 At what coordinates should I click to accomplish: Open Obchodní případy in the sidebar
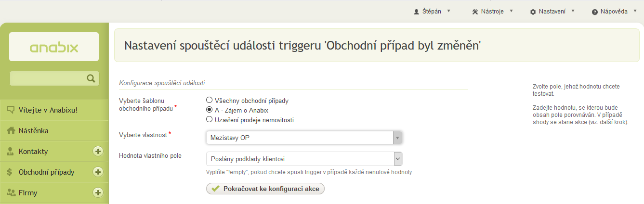(54, 172)
